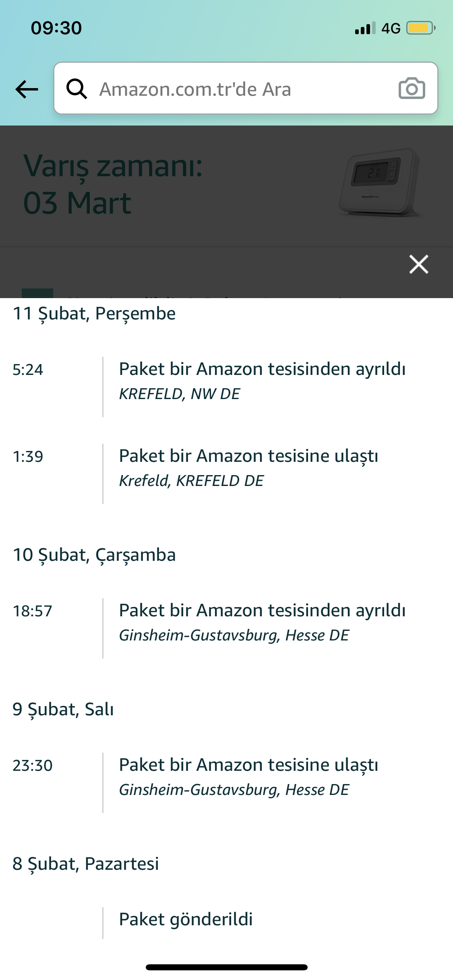Tap the back arrow icon
This screenshot has height=980, width=453.
[x=27, y=89]
